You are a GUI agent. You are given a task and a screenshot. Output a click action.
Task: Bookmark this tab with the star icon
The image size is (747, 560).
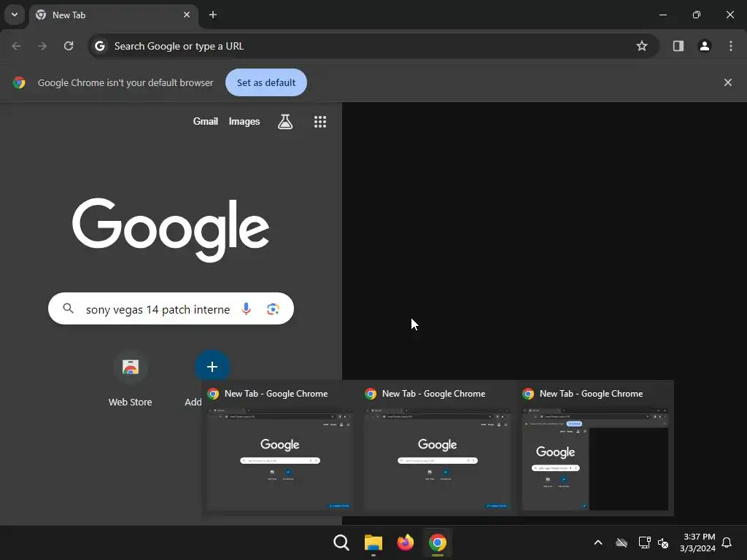tap(642, 46)
